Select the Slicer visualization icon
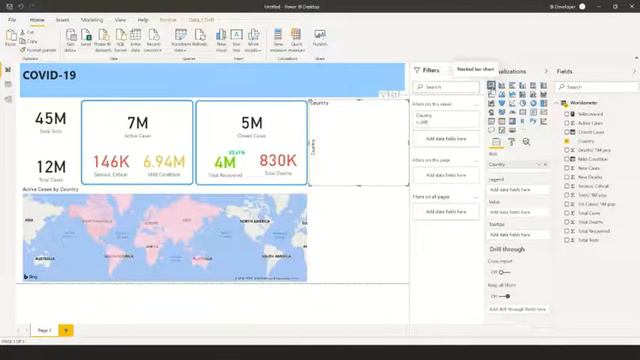This screenshot has height=360, width=640. (491, 121)
